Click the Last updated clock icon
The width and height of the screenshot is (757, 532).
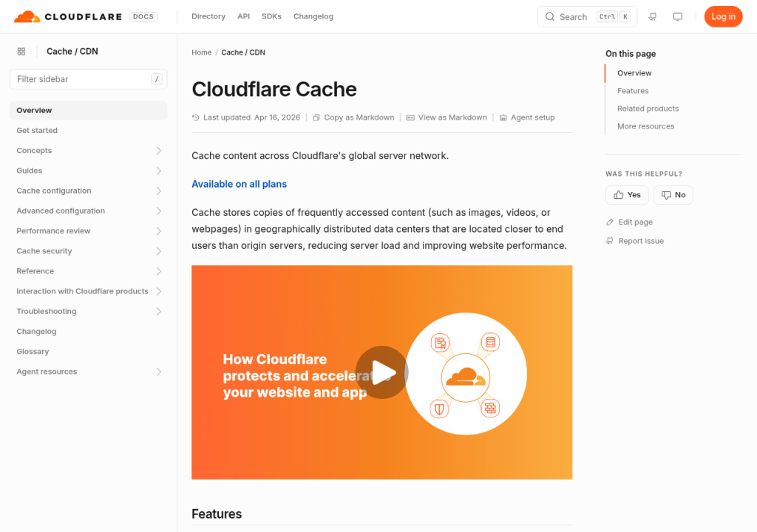coord(195,117)
